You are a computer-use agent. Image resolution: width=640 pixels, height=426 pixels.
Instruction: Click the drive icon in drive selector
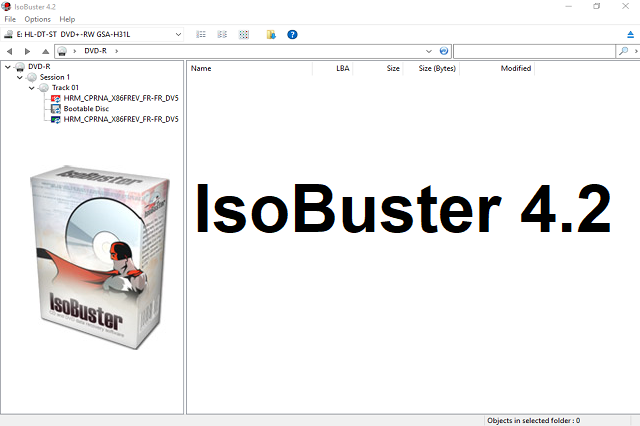9,35
